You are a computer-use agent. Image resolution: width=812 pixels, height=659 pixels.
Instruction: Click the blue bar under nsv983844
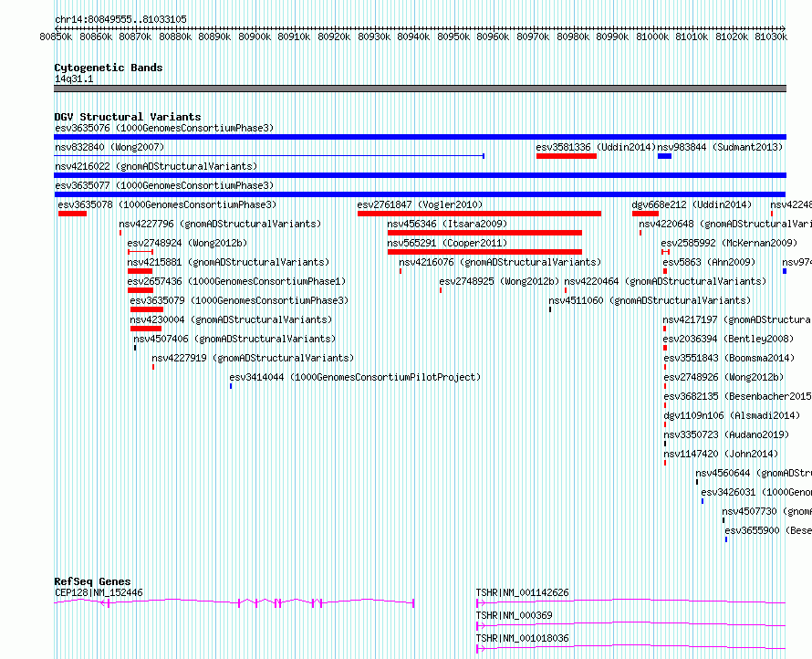pyautogui.click(x=664, y=156)
